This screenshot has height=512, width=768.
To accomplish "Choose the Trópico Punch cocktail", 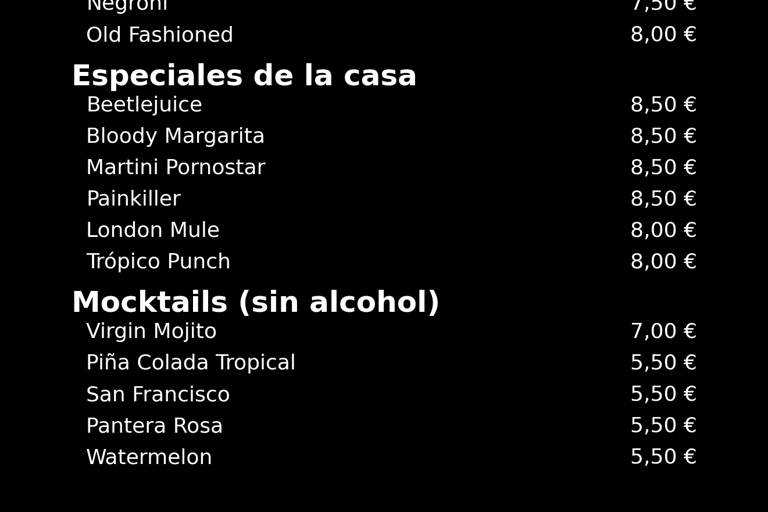I will 158,262.
